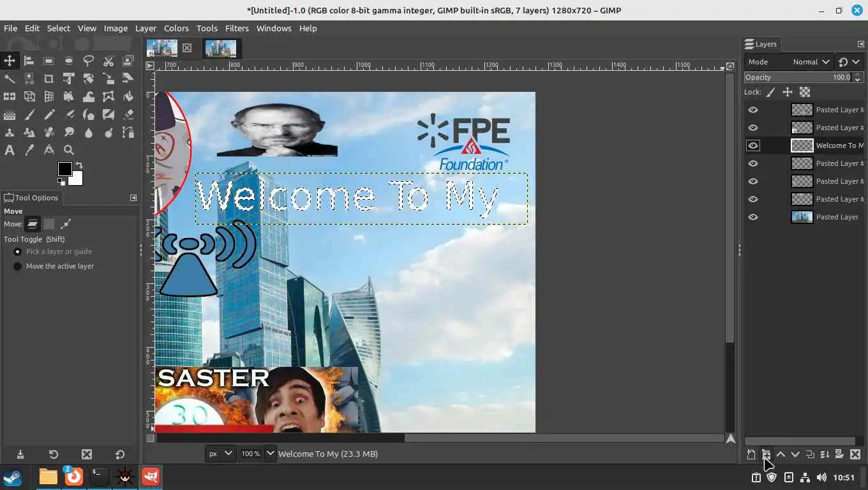Viewport: 868px width, 490px height.
Task: Select the Align tool in toolbox
Action: (x=29, y=61)
